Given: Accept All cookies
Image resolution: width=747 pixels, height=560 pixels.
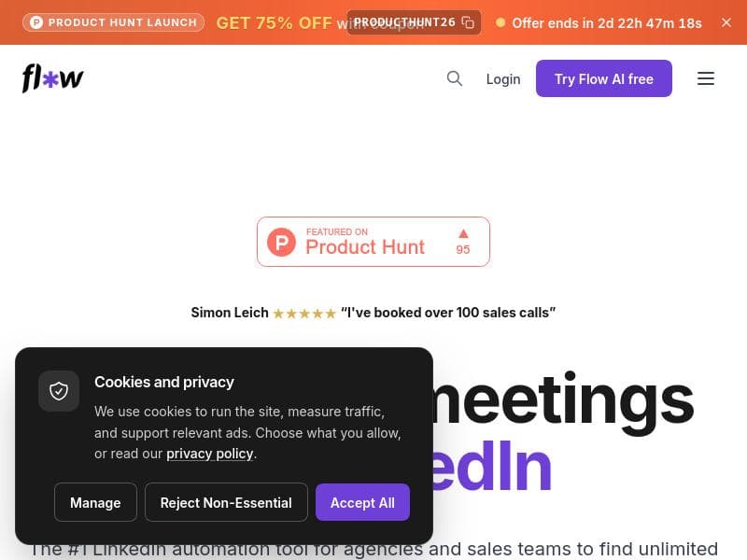Looking at the screenshot, I should tap(362, 502).
